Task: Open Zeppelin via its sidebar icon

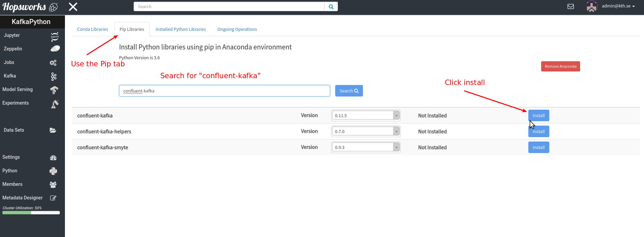Action: 55,49
